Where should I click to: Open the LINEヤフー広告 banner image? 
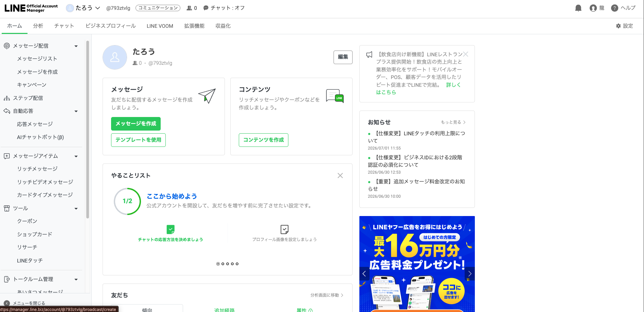(417, 264)
